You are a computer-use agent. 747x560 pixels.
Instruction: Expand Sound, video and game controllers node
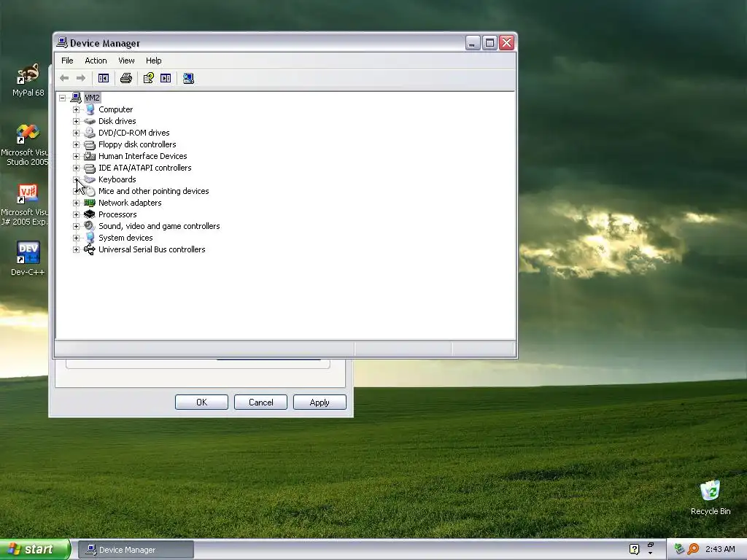click(76, 226)
